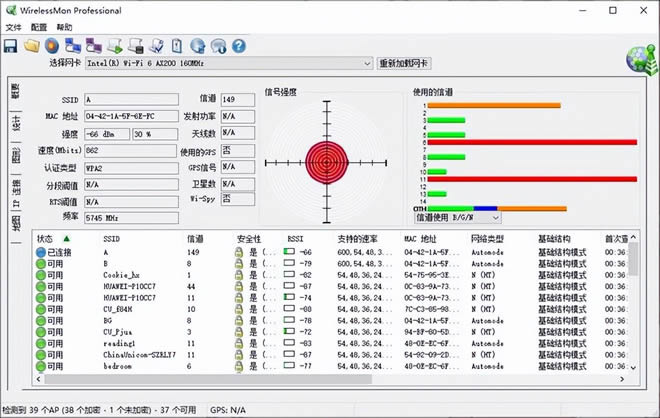Switch to the 图形 side tab
Viewport: 660px width, 418px height.
coord(16,156)
